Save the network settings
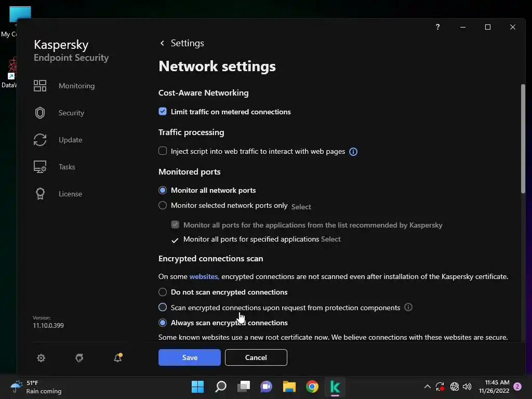This screenshot has width=532, height=399. coord(189,357)
